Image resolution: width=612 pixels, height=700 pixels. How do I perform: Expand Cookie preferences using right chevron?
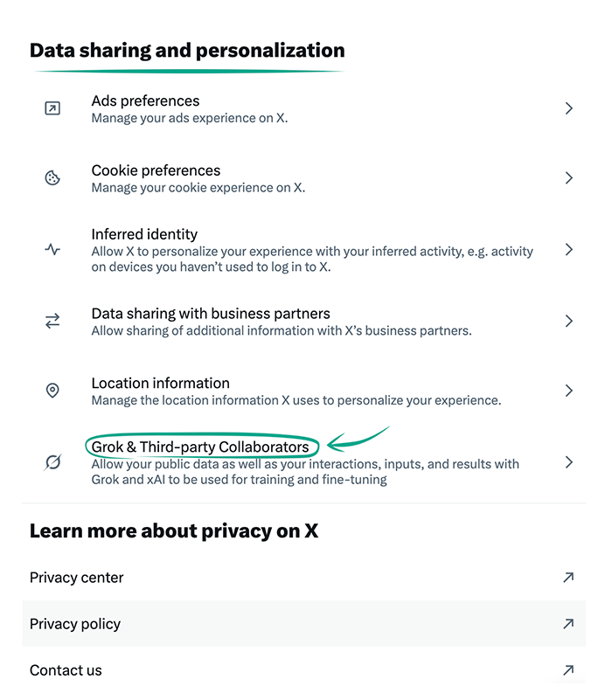pos(568,178)
